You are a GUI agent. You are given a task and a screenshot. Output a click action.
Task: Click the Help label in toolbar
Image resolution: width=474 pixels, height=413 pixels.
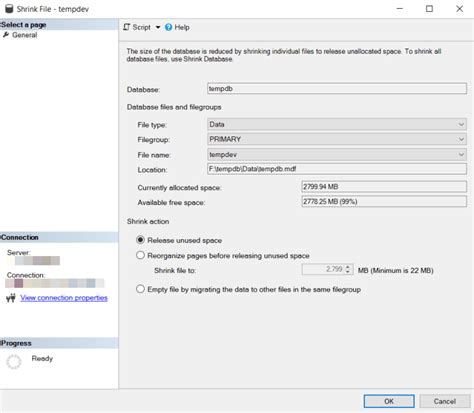coord(182,27)
